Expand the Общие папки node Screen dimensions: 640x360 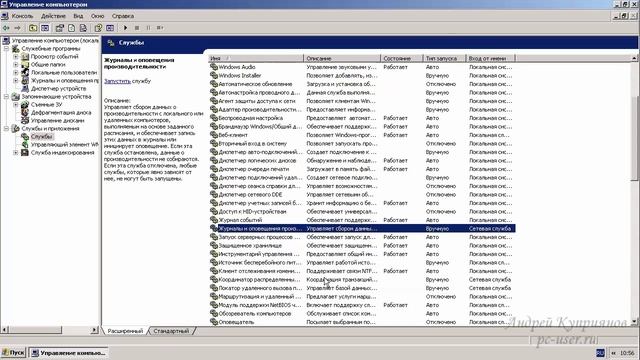(x=16, y=64)
